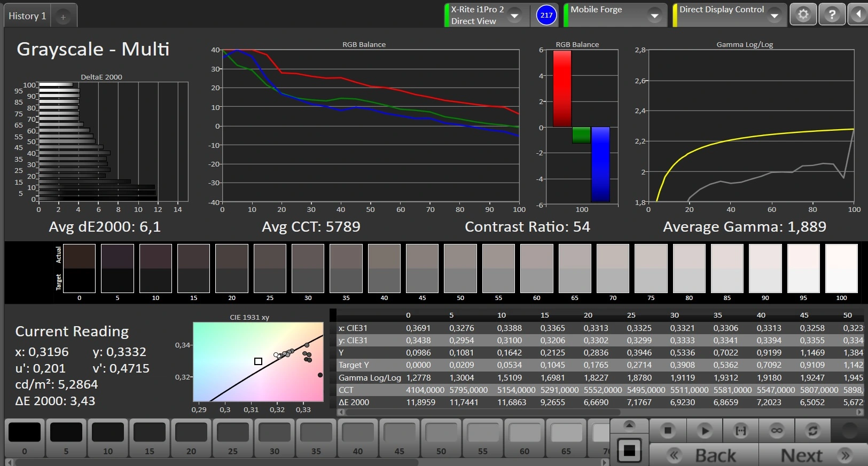
Task: Click the Target Y row label
Action: pyautogui.click(x=354, y=365)
